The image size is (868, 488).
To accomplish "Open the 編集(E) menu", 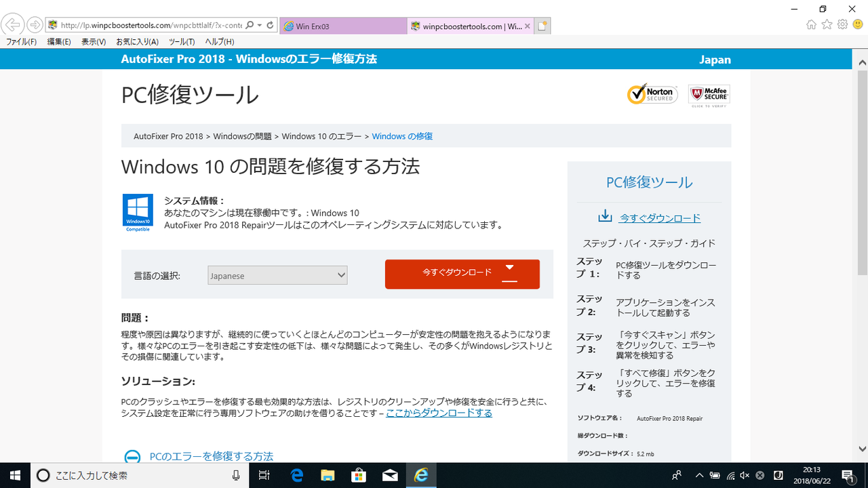I will [x=59, y=42].
